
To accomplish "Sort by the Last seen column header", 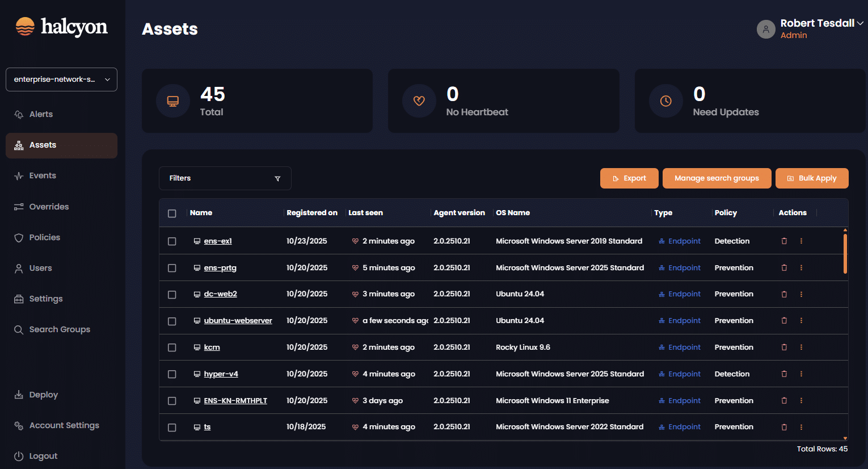I will click(365, 213).
